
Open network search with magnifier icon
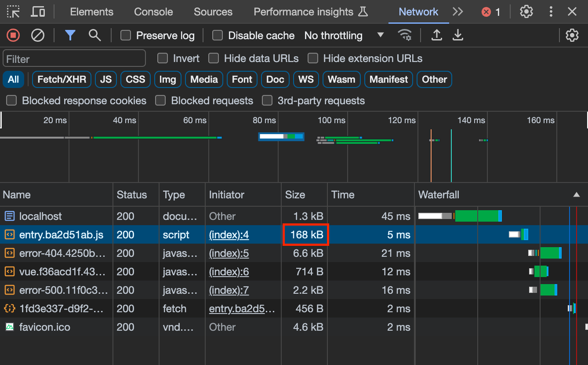tap(94, 35)
